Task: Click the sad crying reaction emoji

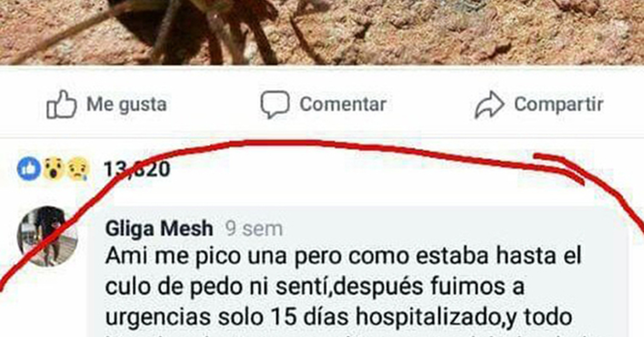Action: (78, 169)
